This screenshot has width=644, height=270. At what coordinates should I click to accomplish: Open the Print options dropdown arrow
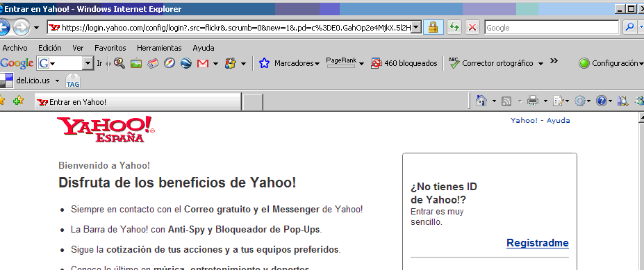[x=545, y=101]
